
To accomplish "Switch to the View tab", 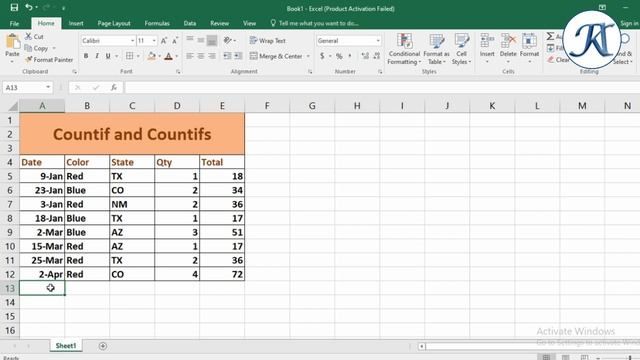I will (249, 23).
